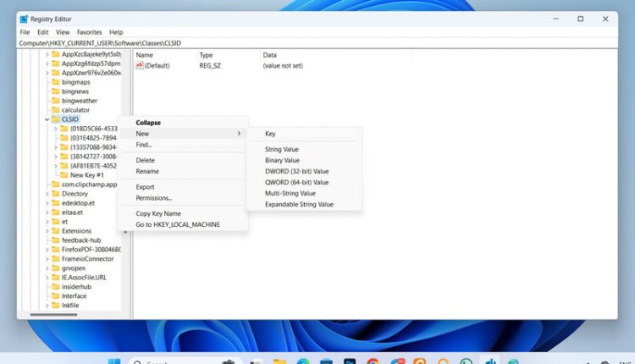Image resolution: width=635 pixels, height=364 pixels.
Task: Create a new String Value
Action: pos(304,149)
